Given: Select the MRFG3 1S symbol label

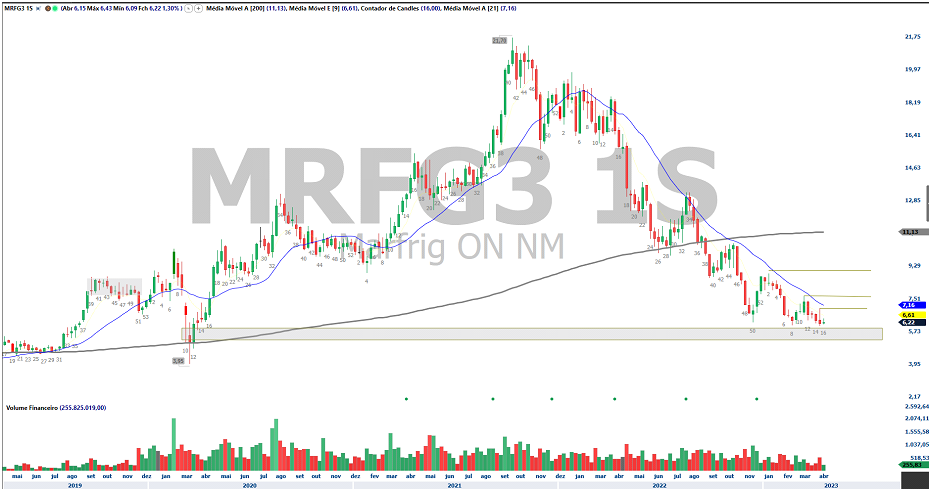Looking at the screenshot, I should coord(20,7).
